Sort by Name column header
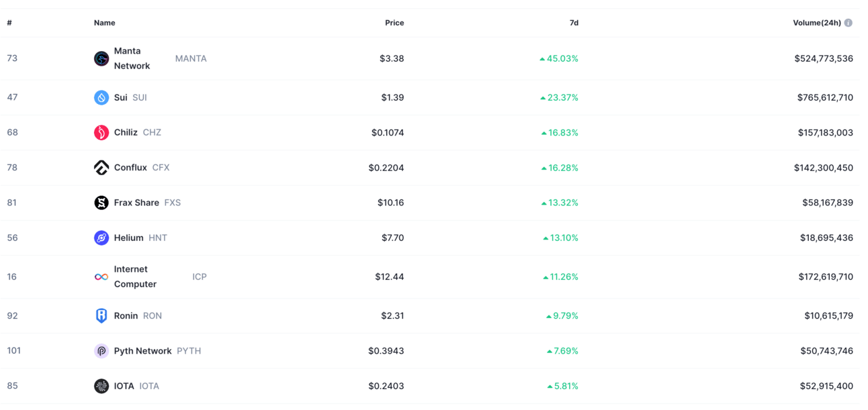Image resolution: width=868 pixels, height=410 pixels. pyautogui.click(x=104, y=23)
